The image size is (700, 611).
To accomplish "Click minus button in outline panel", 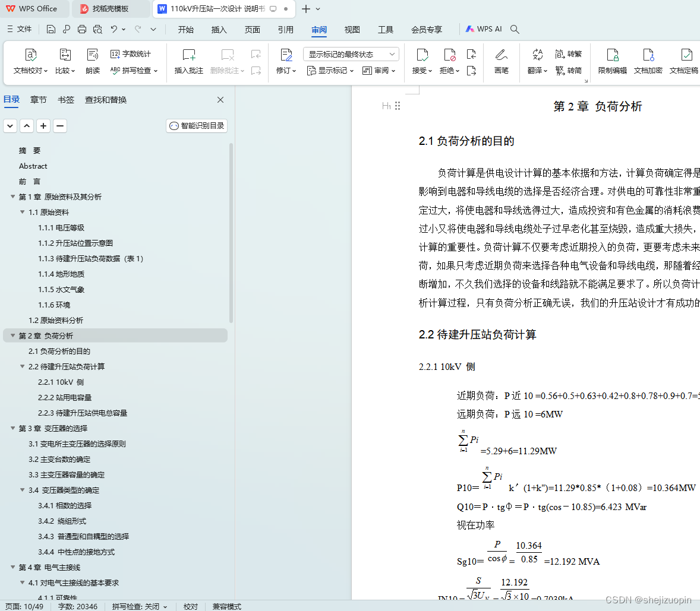I will [x=60, y=126].
